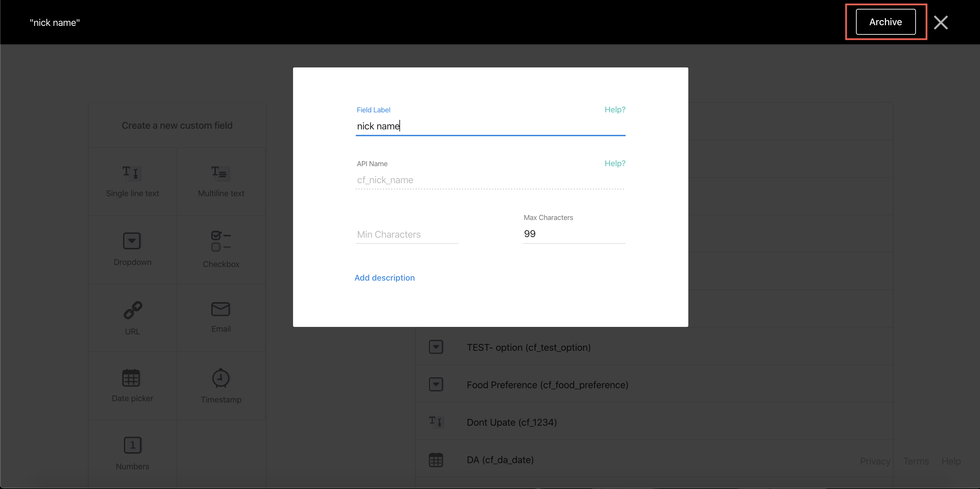Click the Archive button
The height and width of the screenshot is (489, 980).
pyautogui.click(x=885, y=22)
